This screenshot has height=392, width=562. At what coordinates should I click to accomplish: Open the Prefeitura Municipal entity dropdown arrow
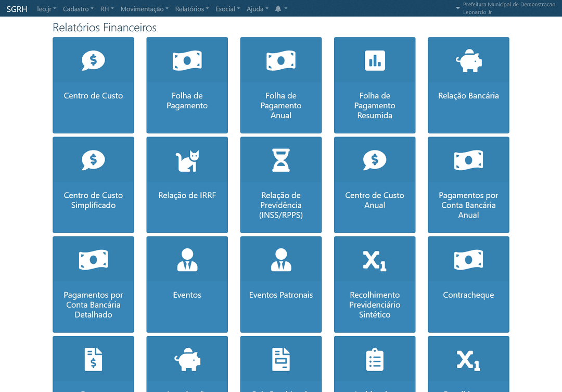[458, 8]
